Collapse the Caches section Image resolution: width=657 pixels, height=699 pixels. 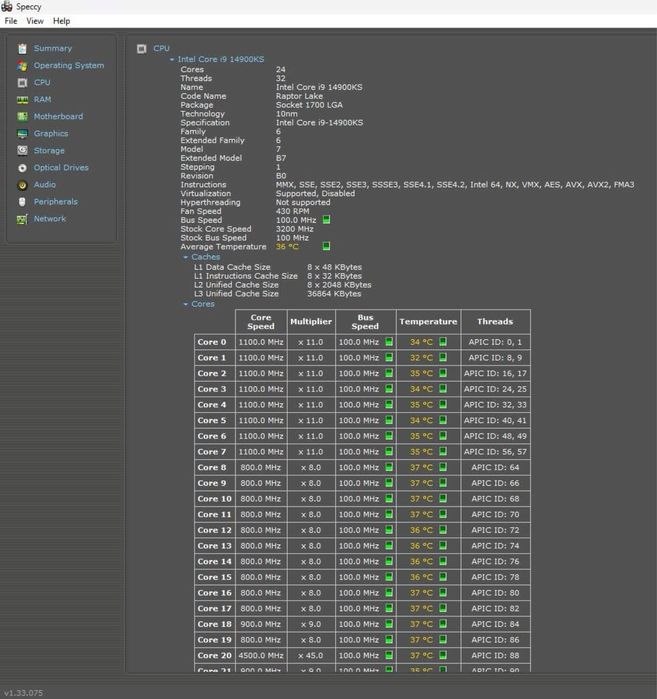(x=186, y=257)
